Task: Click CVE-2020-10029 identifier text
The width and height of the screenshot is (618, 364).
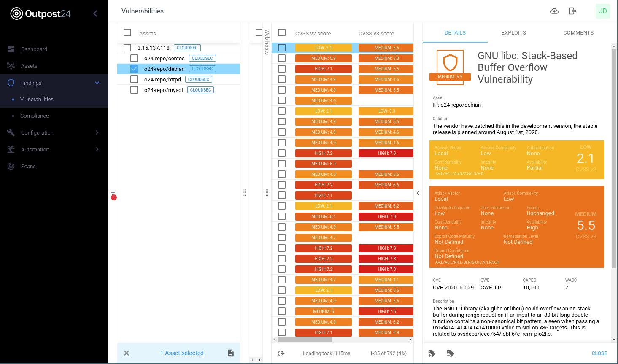Action: 453,287
